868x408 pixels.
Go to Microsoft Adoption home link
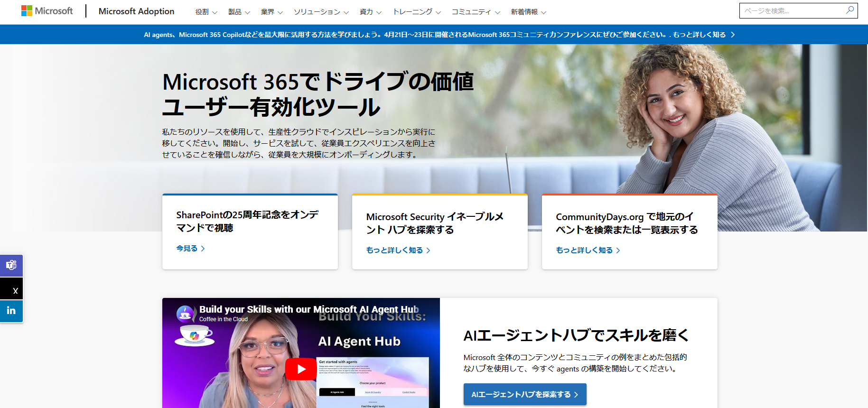pyautogui.click(x=136, y=11)
